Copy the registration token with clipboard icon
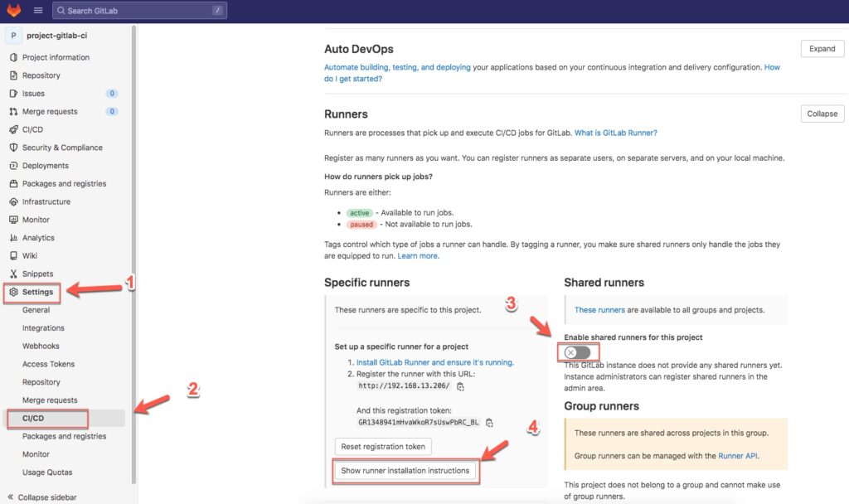This screenshot has width=849, height=504. click(489, 423)
